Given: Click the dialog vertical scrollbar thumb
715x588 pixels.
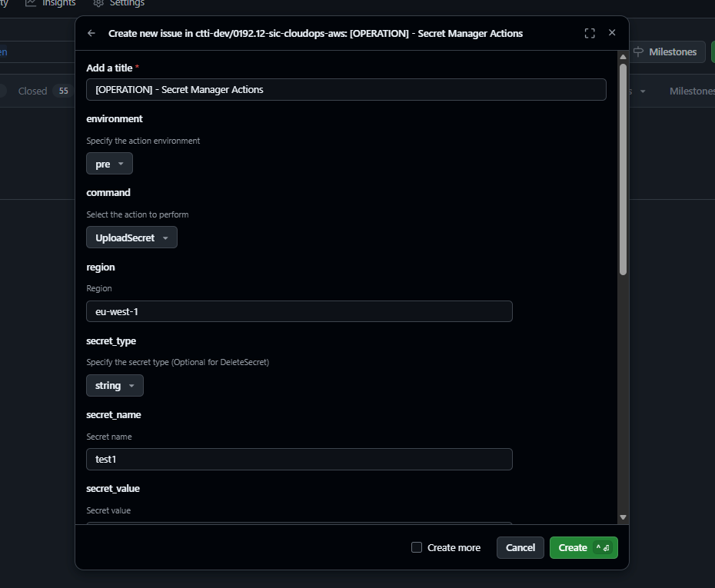Looking at the screenshot, I should 623,169.
